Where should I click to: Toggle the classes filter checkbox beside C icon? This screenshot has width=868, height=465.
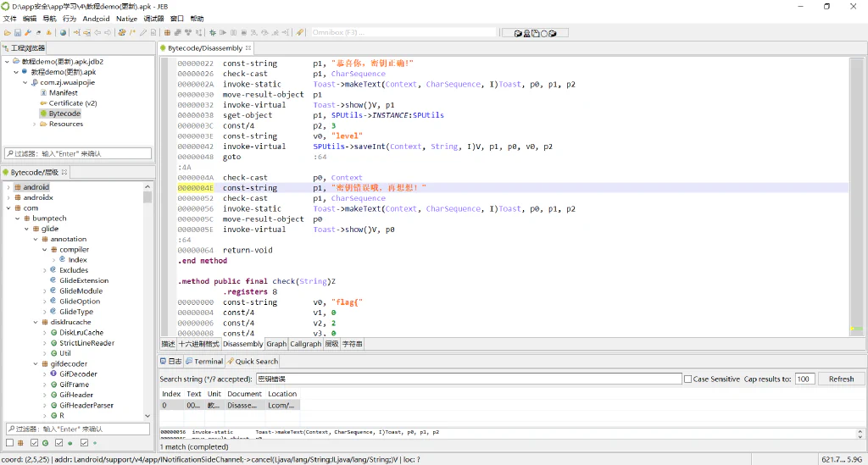click(34, 442)
